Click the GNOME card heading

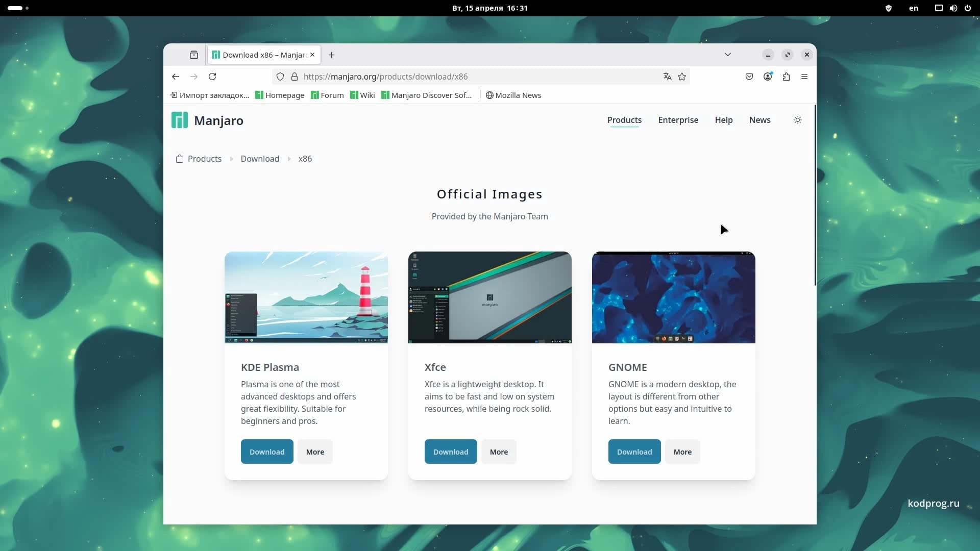pyautogui.click(x=627, y=367)
